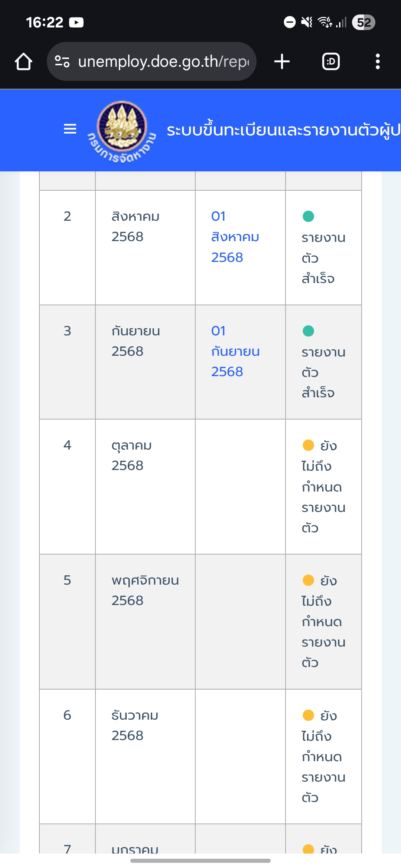This screenshot has width=401, height=868.
Task: Select the พฤศจิกายน 2568 month cell
Action: pos(145,622)
